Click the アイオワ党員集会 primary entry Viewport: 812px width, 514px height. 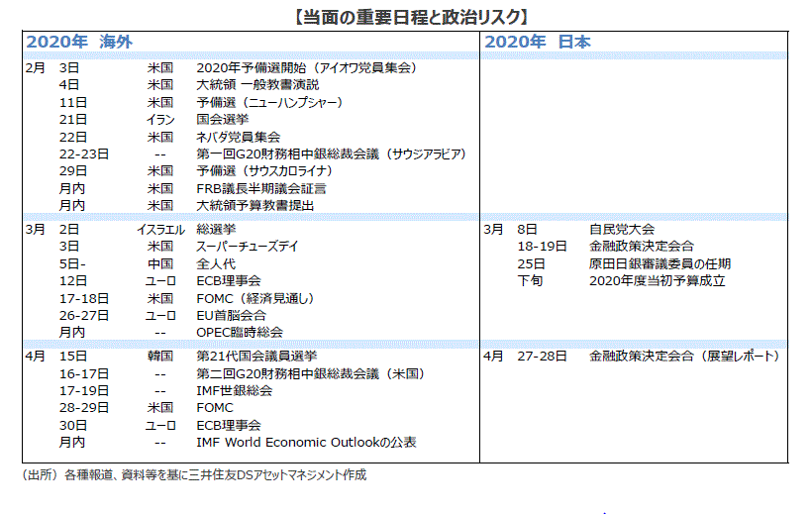pyautogui.click(x=306, y=68)
